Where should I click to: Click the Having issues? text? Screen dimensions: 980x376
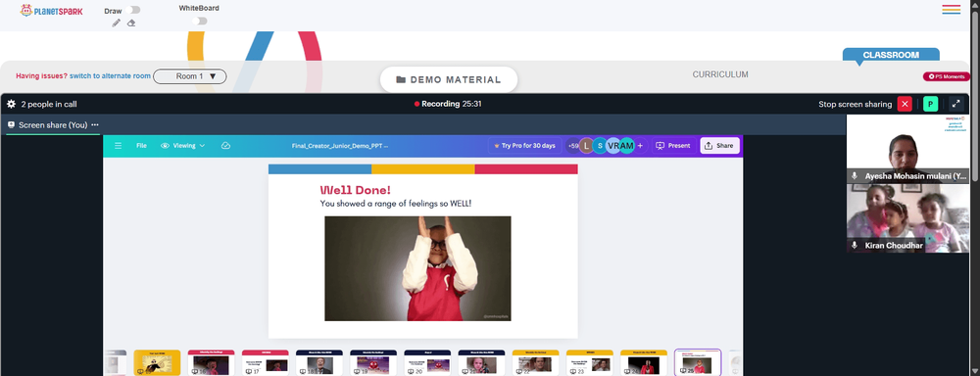(x=41, y=76)
